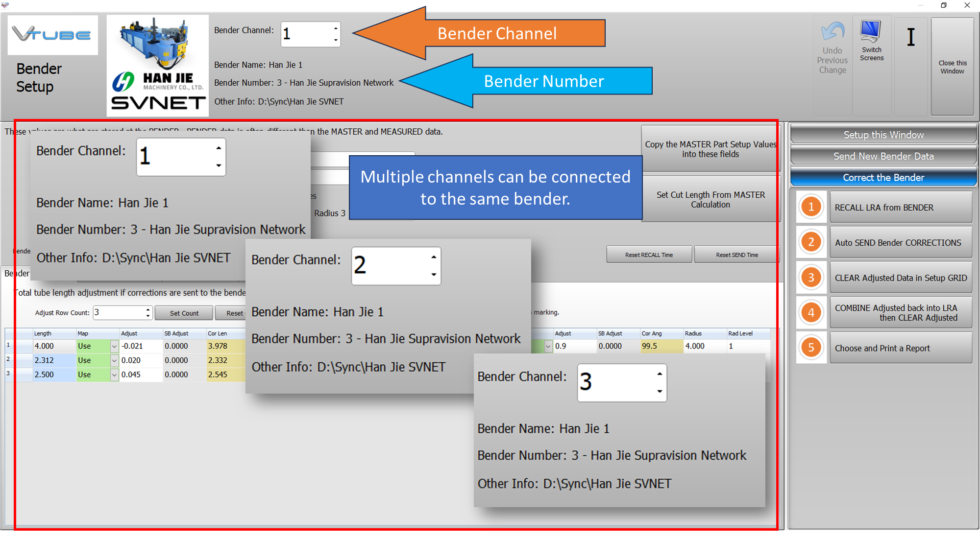Click orange circle 4 COMBINE Adjusted icon

pos(811,313)
